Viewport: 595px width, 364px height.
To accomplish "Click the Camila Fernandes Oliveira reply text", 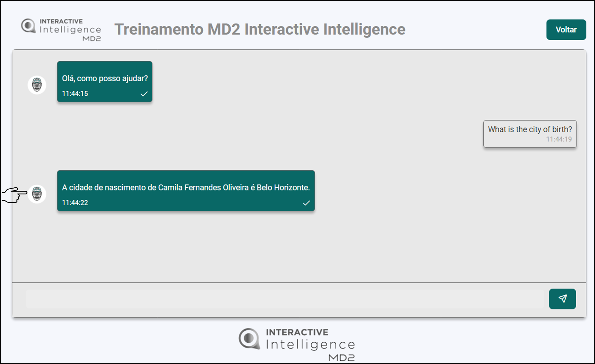I will [186, 188].
